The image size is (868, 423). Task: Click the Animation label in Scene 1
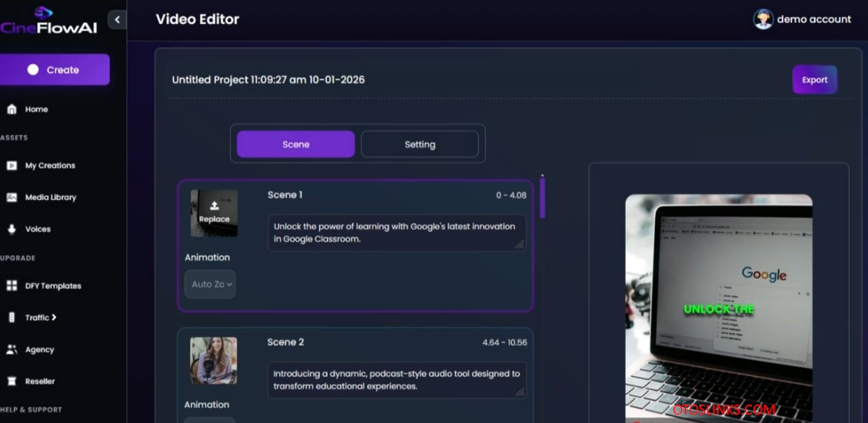(x=207, y=258)
